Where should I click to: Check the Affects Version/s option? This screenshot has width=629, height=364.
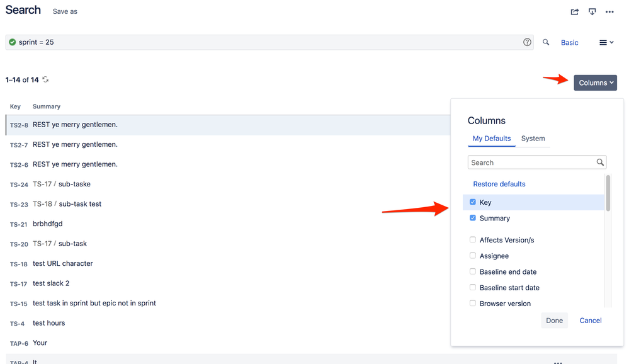[473, 240]
